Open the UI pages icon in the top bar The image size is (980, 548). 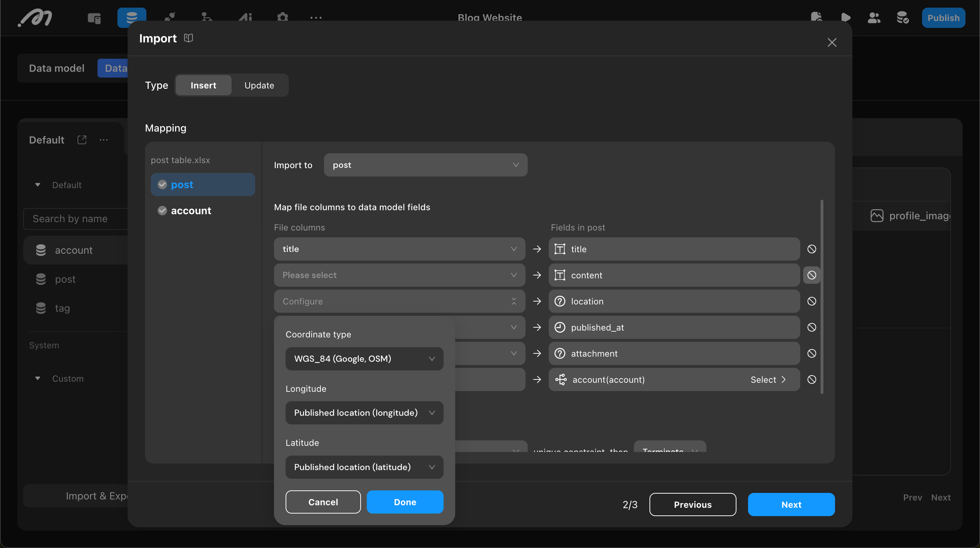coord(94,17)
